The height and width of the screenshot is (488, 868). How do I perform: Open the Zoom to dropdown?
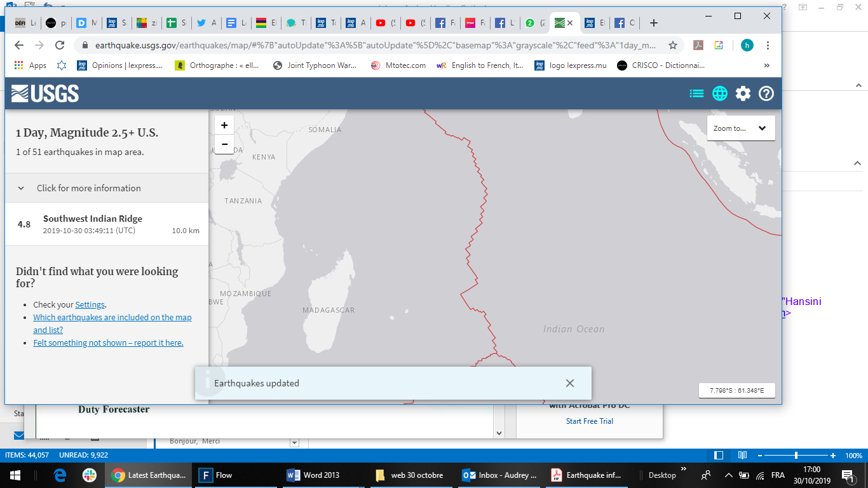coord(740,128)
